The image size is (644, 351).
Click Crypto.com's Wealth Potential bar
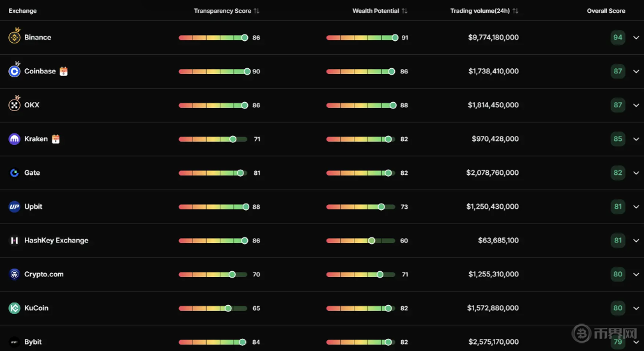tap(361, 274)
